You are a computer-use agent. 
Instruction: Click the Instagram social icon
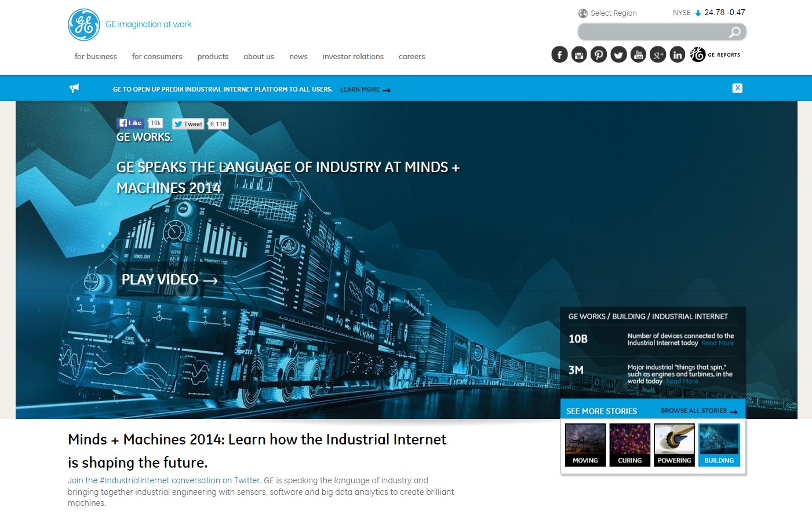(579, 54)
